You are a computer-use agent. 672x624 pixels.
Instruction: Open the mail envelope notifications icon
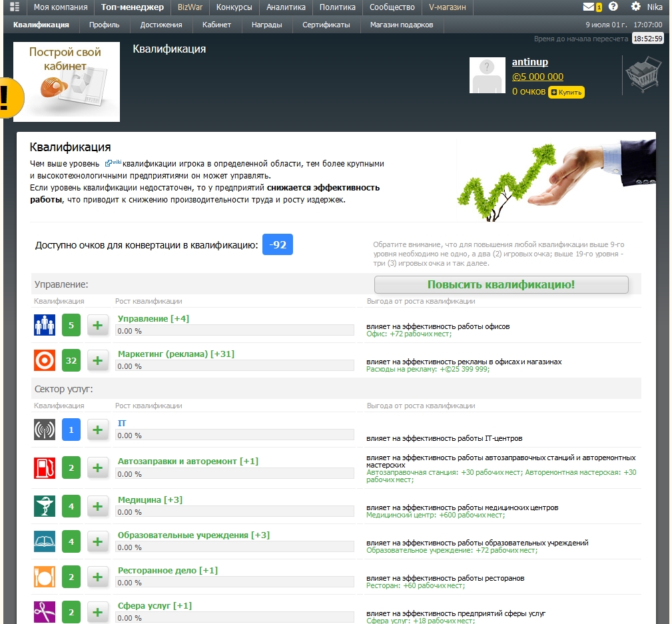click(589, 7)
